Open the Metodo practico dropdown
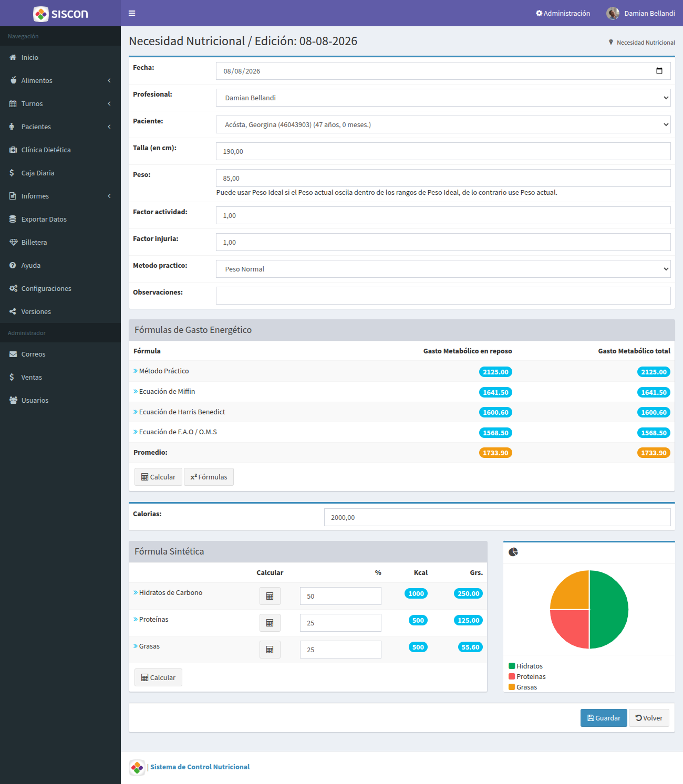 443,269
